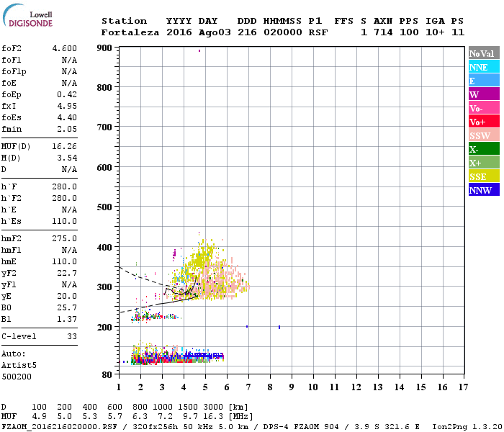Click the D distance 3000 in the table
This screenshot has height=432, width=504.
[213, 408]
